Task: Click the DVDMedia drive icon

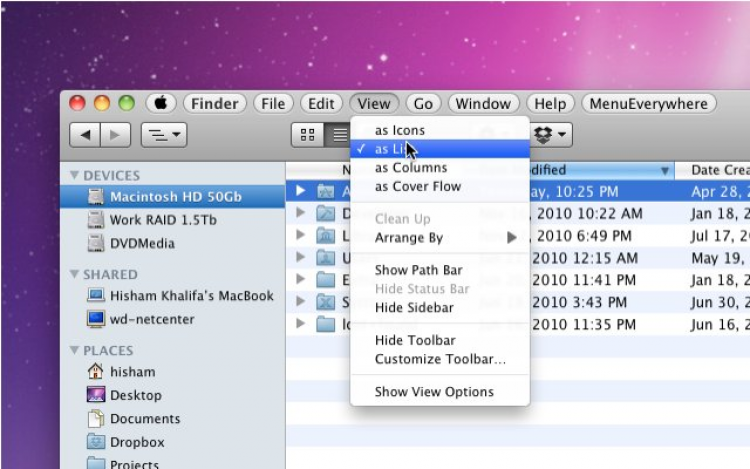Action: pyautogui.click(x=96, y=243)
